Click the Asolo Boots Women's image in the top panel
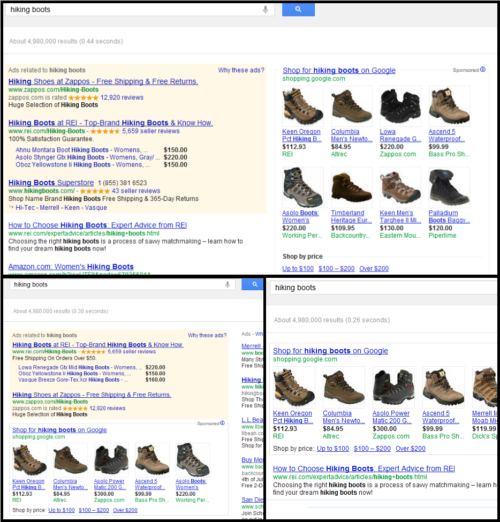Screen dimensions: 500x522 [303, 187]
